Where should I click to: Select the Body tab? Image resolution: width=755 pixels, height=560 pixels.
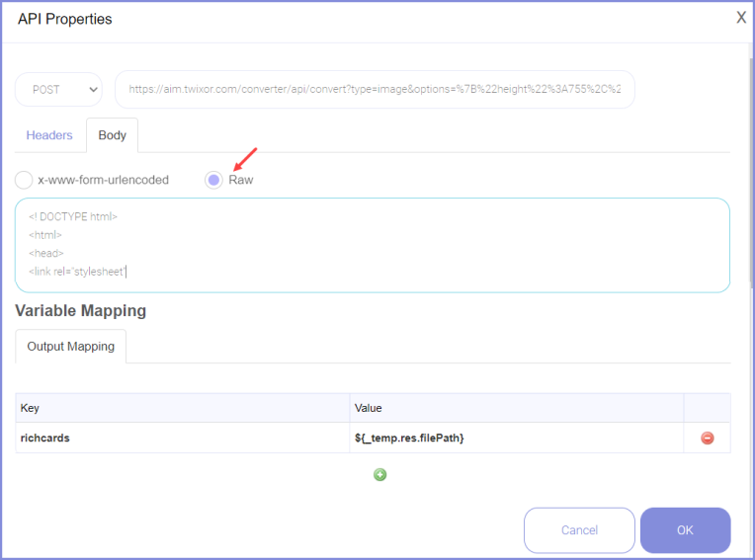113,135
